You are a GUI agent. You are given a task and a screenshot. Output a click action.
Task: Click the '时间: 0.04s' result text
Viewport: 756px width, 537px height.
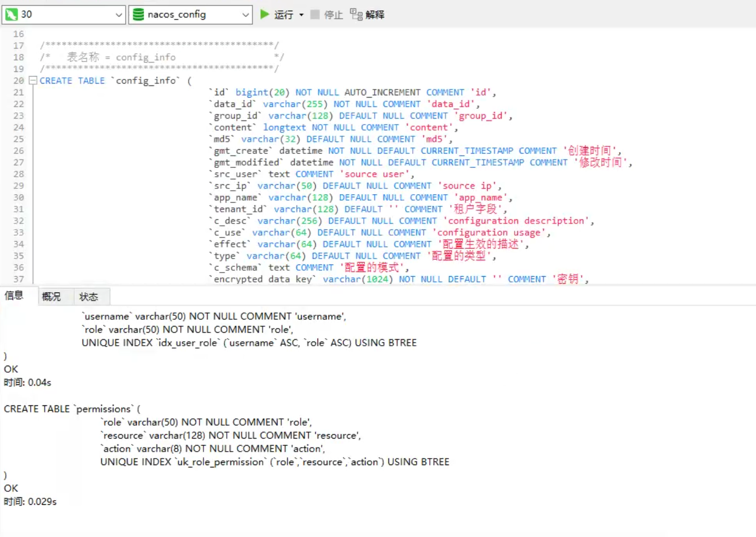(28, 383)
